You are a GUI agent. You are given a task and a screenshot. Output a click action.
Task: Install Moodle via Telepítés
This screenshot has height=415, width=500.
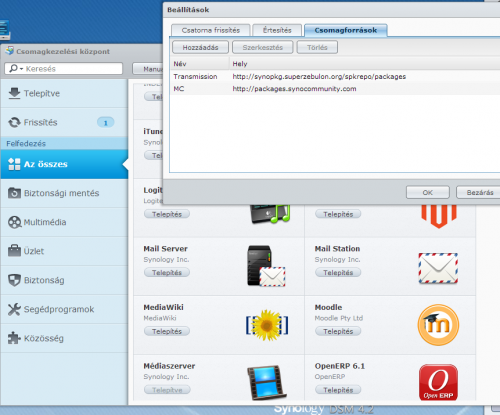click(338, 331)
